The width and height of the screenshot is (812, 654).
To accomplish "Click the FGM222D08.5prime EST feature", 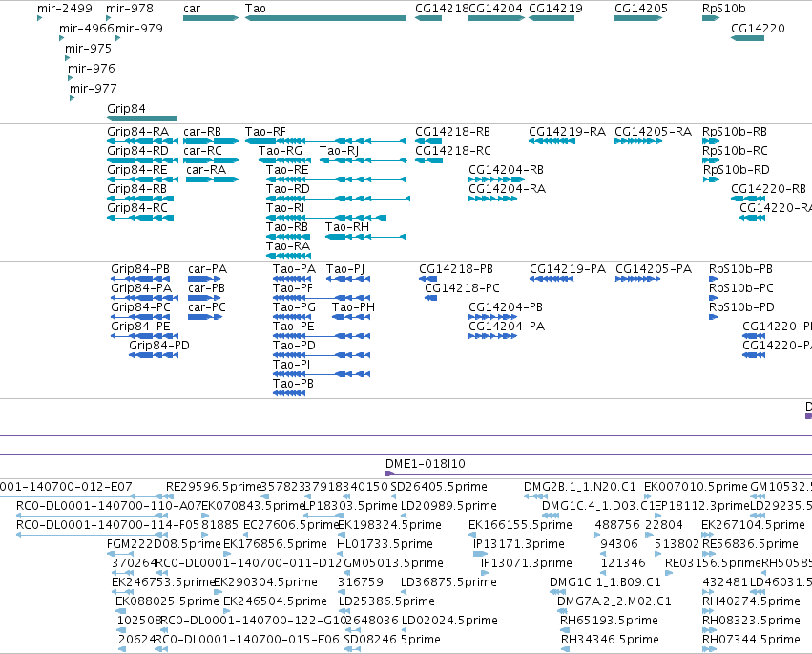I will (x=120, y=554).
